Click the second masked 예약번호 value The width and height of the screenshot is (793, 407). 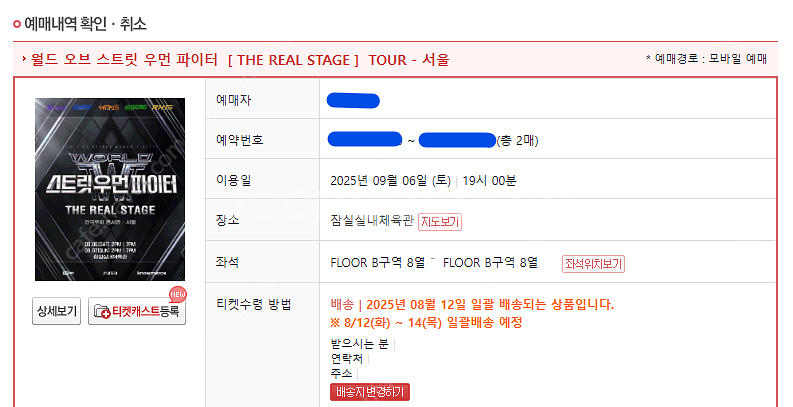click(x=457, y=140)
